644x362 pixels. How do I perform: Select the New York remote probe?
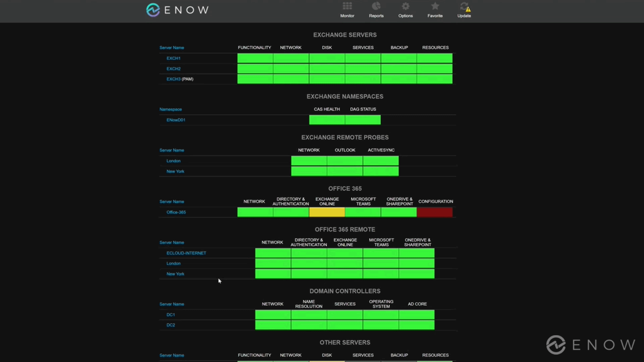point(175,171)
